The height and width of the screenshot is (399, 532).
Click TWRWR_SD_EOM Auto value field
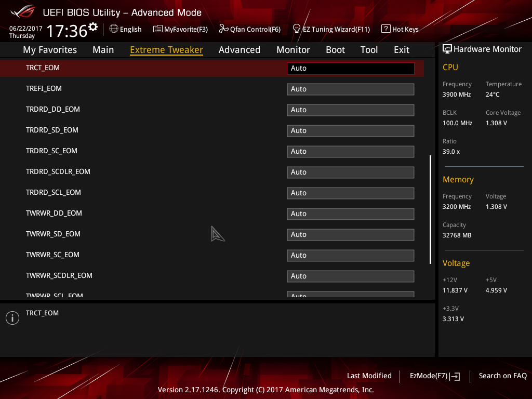[x=351, y=234]
